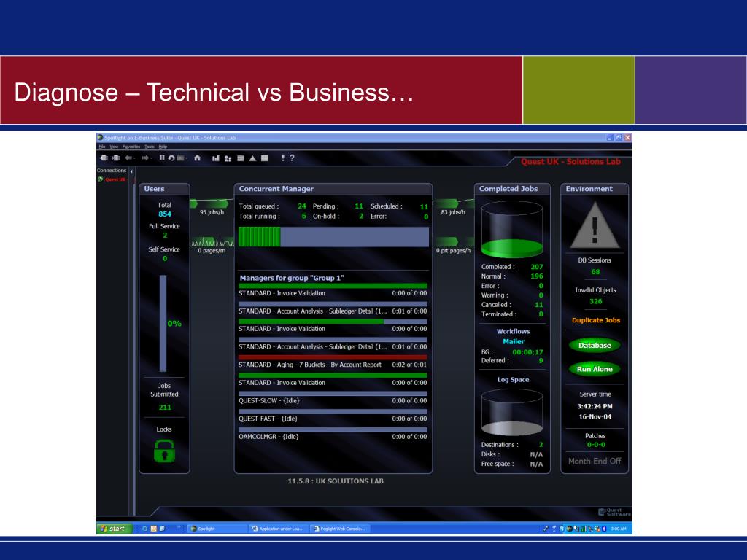Screen dimensions: 747x560
Task: Click the Log Space cylinder gauge
Action: pyautogui.click(x=512, y=413)
